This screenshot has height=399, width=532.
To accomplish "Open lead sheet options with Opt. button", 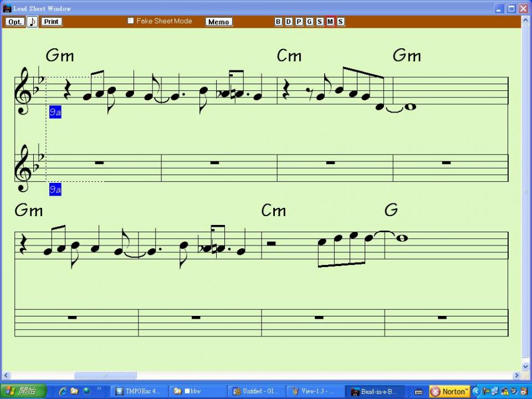I will coord(14,22).
